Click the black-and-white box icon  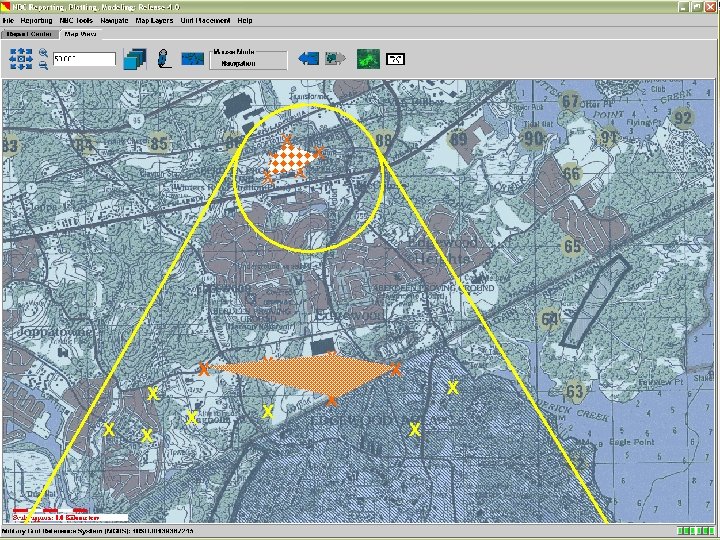(x=395, y=59)
